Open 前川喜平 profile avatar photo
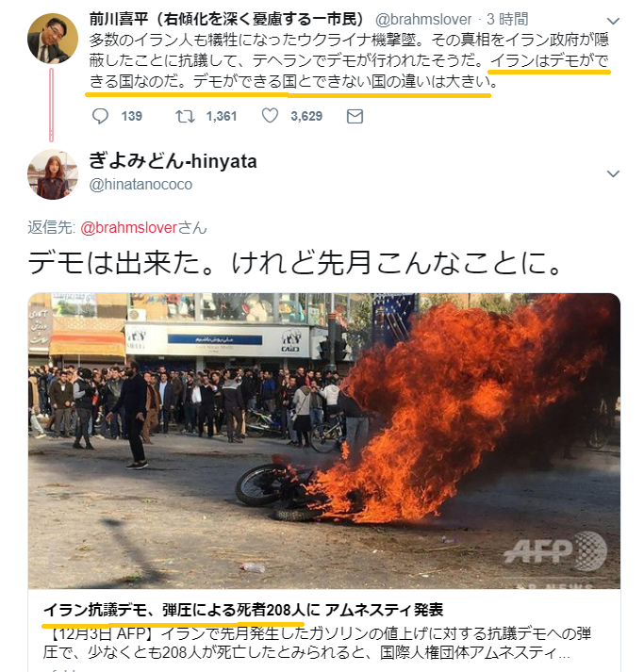The image size is (644, 672). (x=53, y=39)
